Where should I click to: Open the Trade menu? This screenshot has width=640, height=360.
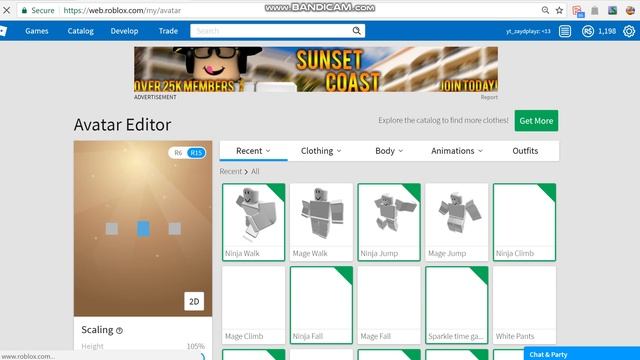(x=168, y=31)
